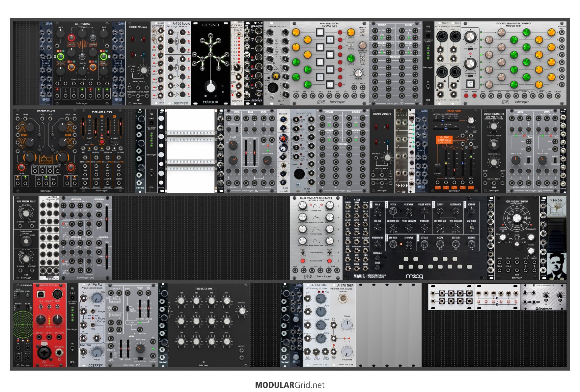
Task: Click regeneration knob on 904A low pass filter
Action: tap(493, 162)
